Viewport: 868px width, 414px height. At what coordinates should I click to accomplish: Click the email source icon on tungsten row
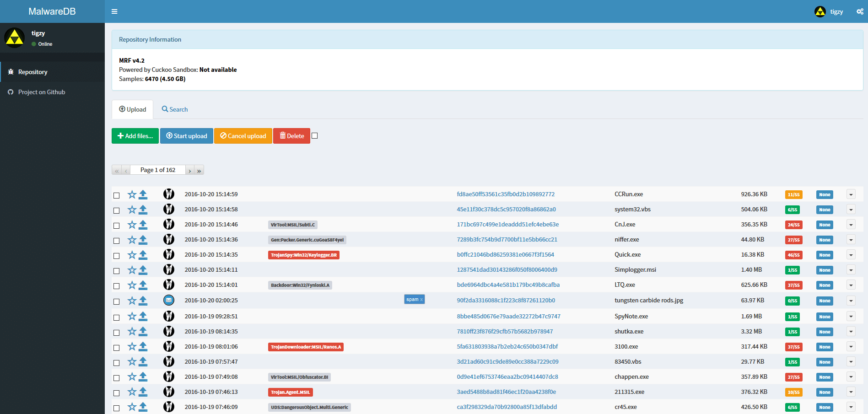click(169, 300)
